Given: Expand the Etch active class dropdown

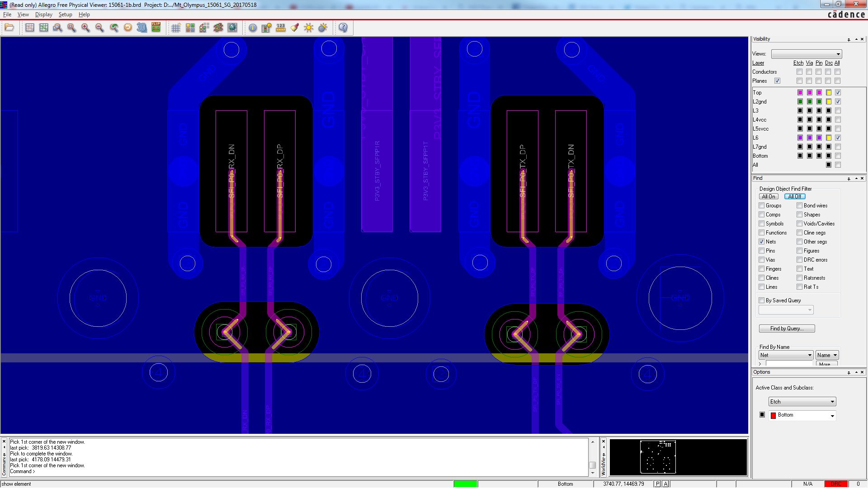Looking at the screenshot, I should click(x=802, y=402).
